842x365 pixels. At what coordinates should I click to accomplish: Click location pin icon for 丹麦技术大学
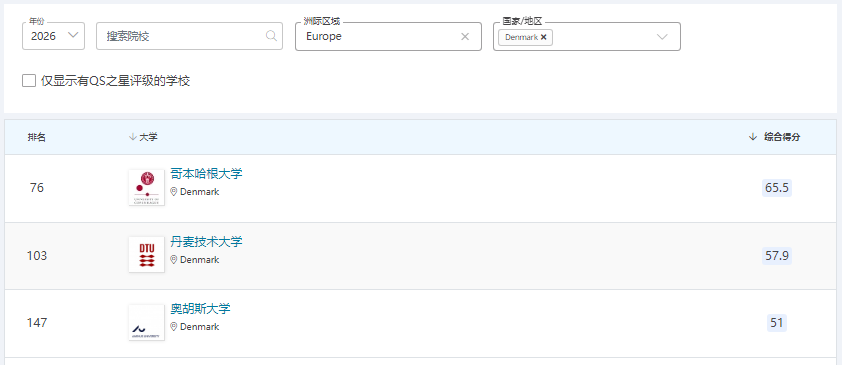point(173,259)
